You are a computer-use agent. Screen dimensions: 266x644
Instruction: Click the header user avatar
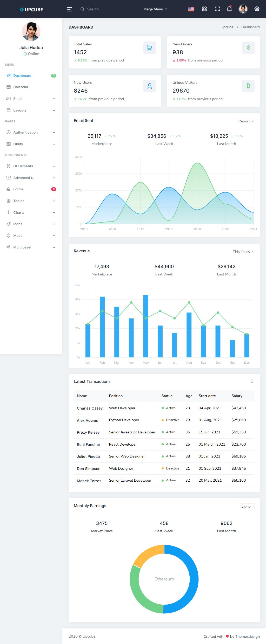243,9
